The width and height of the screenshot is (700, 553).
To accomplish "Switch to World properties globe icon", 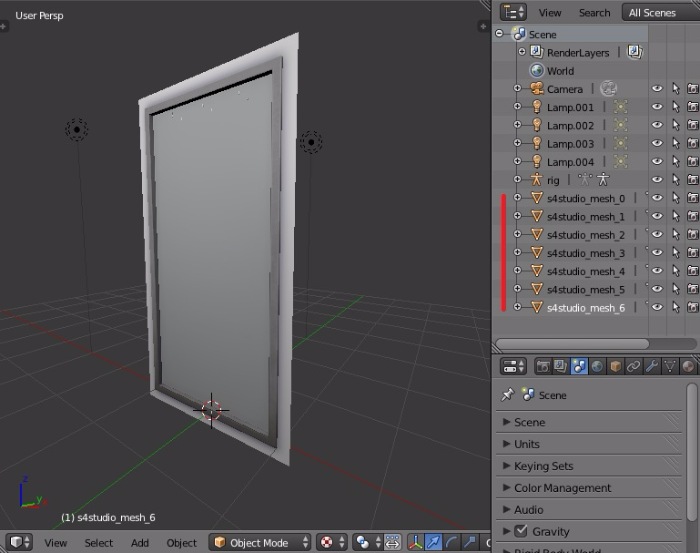I will click(x=597, y=366).
